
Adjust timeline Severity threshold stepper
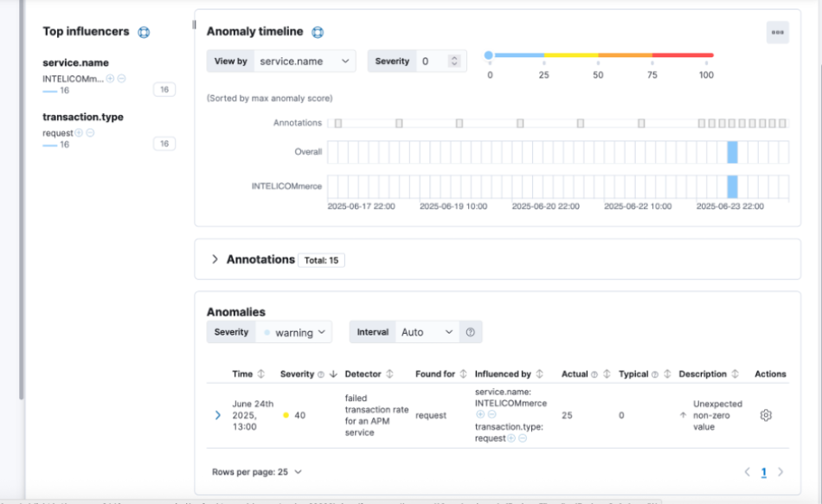[454, 61]
